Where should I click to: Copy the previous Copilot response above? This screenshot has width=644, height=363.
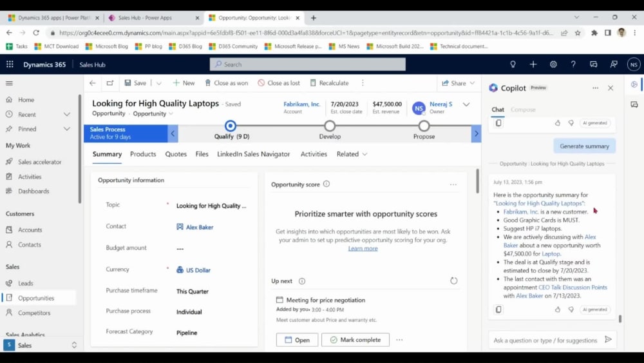(498, 123)
